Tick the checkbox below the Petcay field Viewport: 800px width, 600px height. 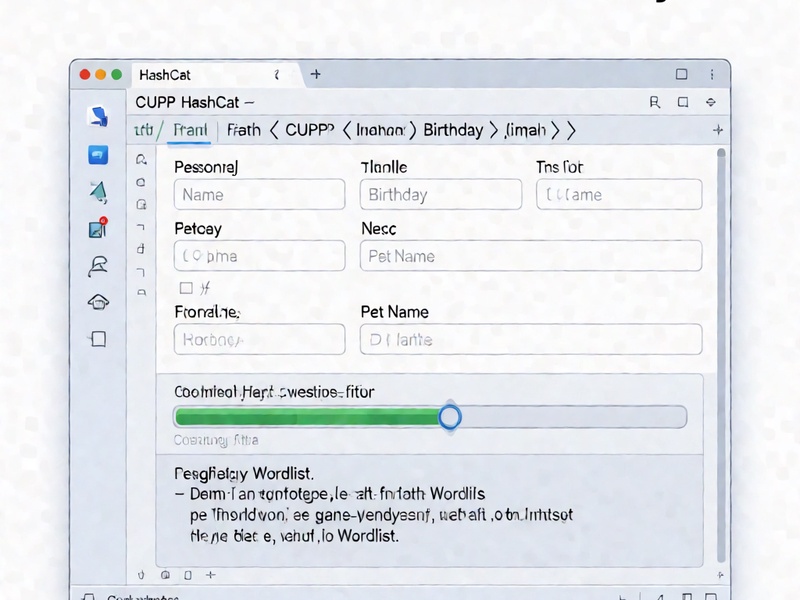pyautogui.click(x=186, y=288)
